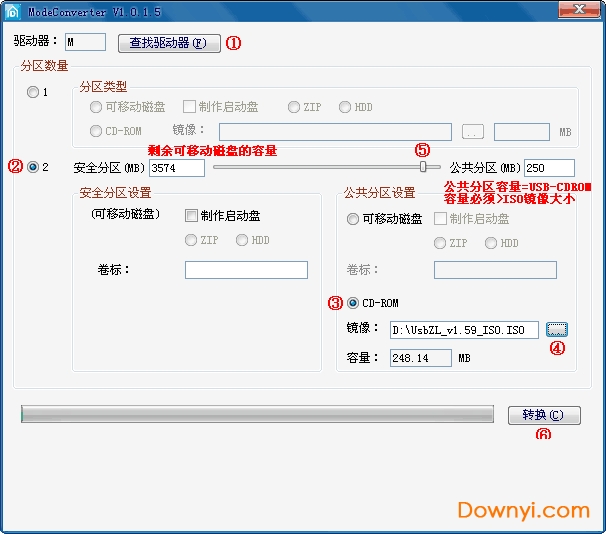Select 可移动磁盘 in 公共分区设置

[x=352, y=219]
